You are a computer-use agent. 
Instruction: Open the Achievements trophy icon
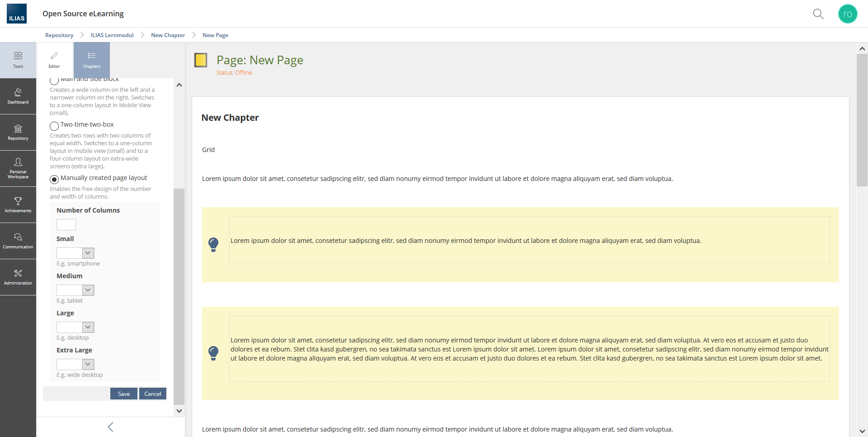(x=18, y=204)
